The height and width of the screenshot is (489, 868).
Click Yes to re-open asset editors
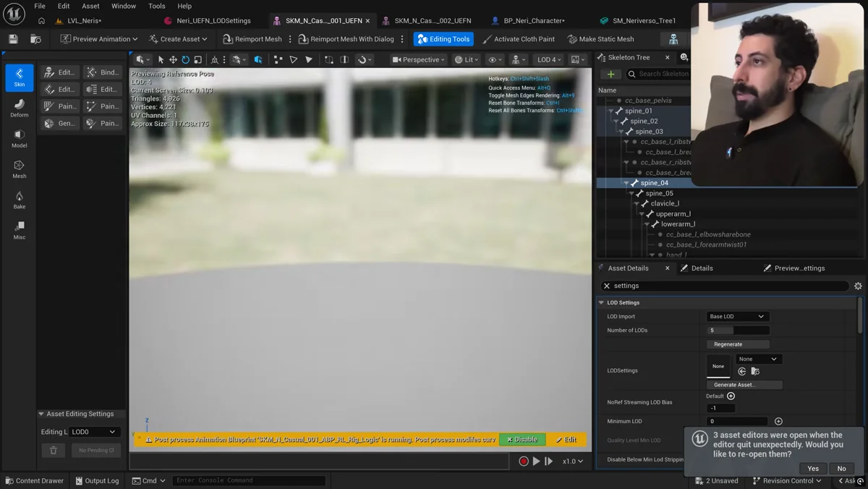813,468
